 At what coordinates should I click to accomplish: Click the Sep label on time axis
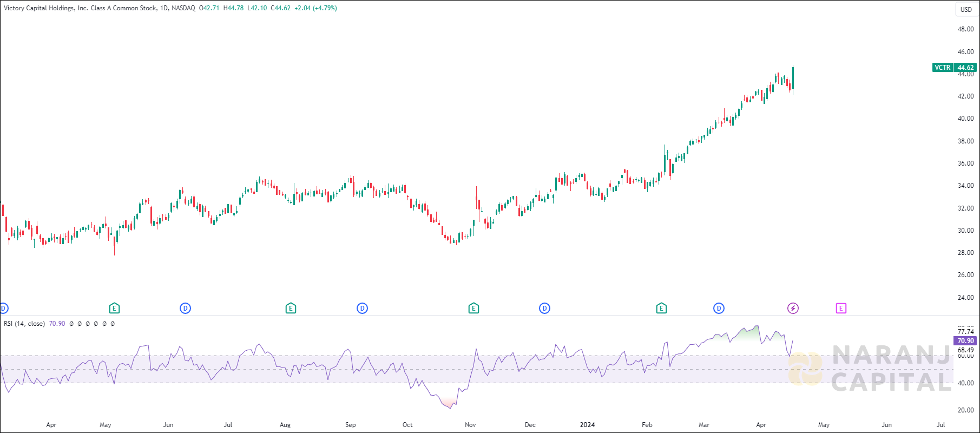351,425
